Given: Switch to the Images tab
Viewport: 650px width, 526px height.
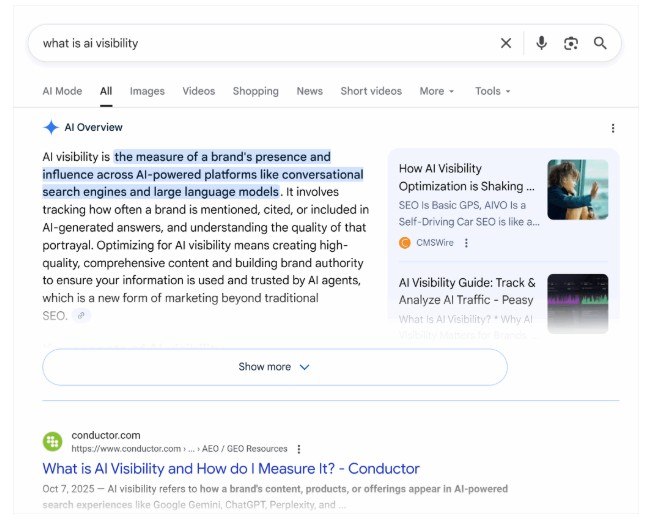Looking at the screenshot, I should tap(147, 91).
